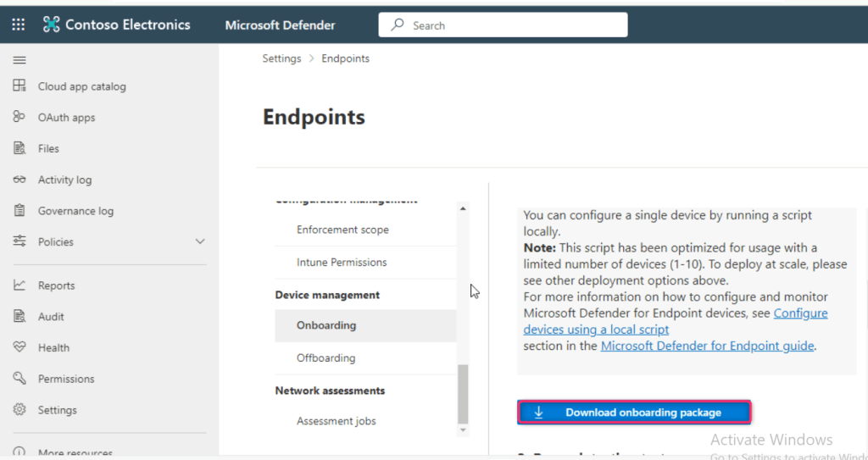Open the Reports chart icon

pyautogui.click(x=19, y=285)
